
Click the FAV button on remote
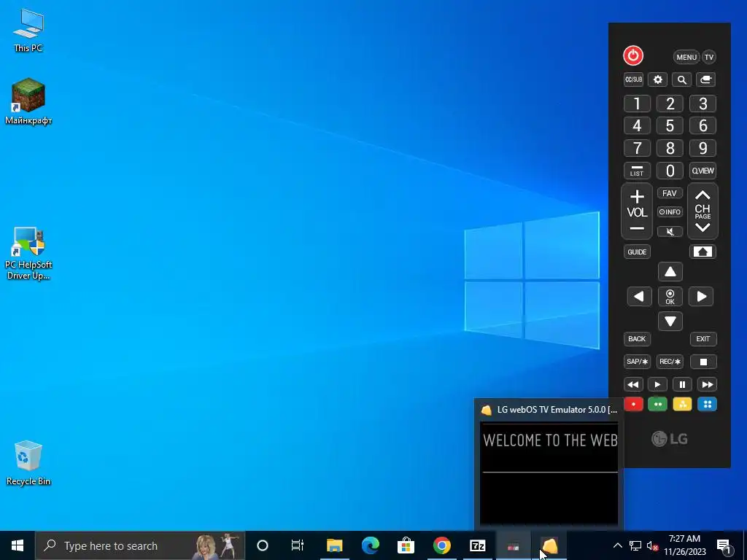pos(670,192)
